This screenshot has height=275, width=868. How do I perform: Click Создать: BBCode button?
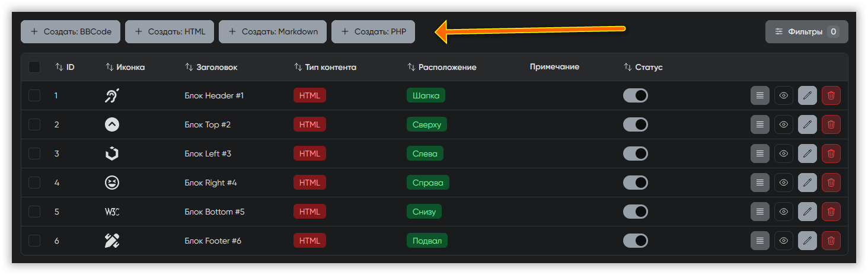[71, 32]
